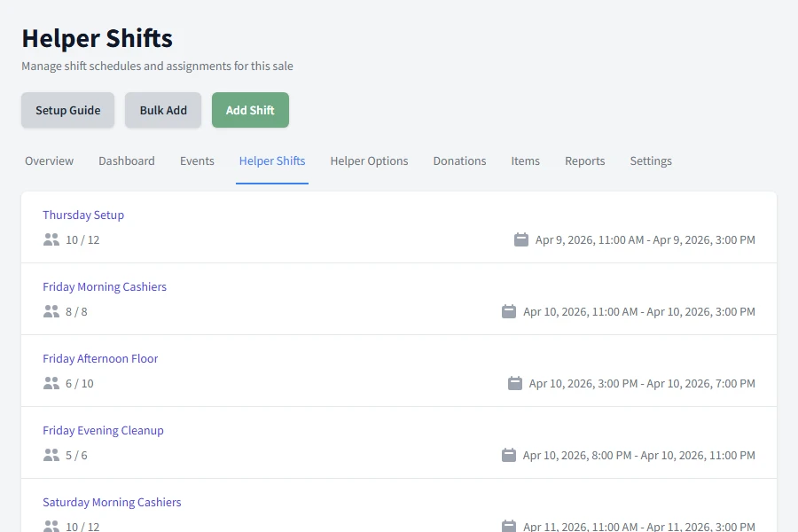Click the 8 / 8 helper count
The image size is (798, 532).
76,311
